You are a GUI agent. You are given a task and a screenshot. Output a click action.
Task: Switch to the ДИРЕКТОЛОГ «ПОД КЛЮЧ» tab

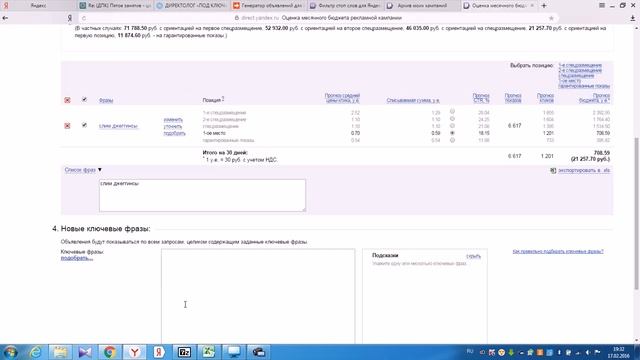192,6
